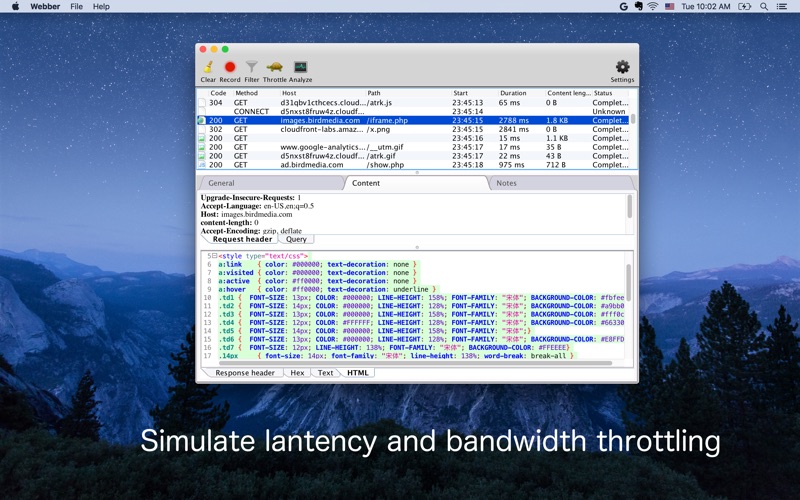This screenshot has height=500, width=800.
Task: Open the Notification Center list icon
Action: [x=781, y=6]
